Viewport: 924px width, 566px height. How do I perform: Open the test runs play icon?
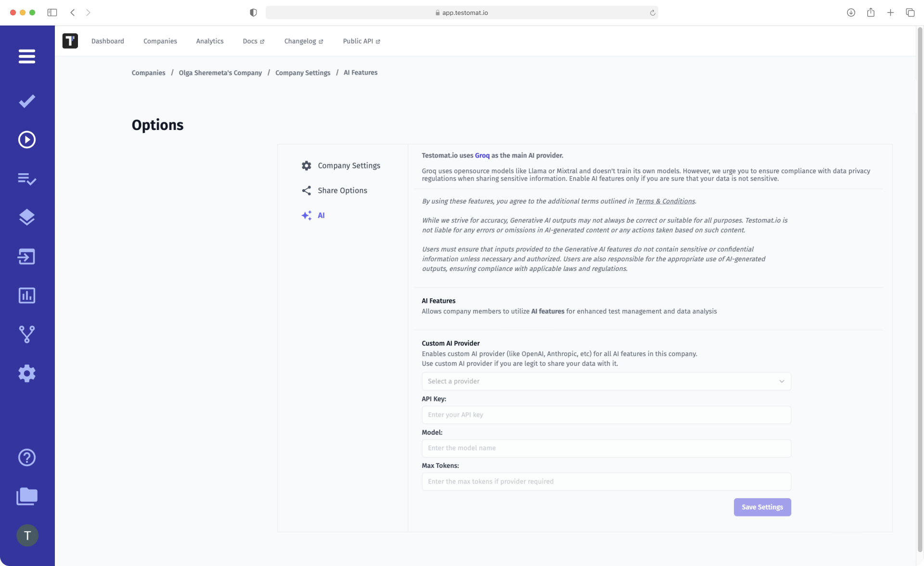[x=27, y=140]
